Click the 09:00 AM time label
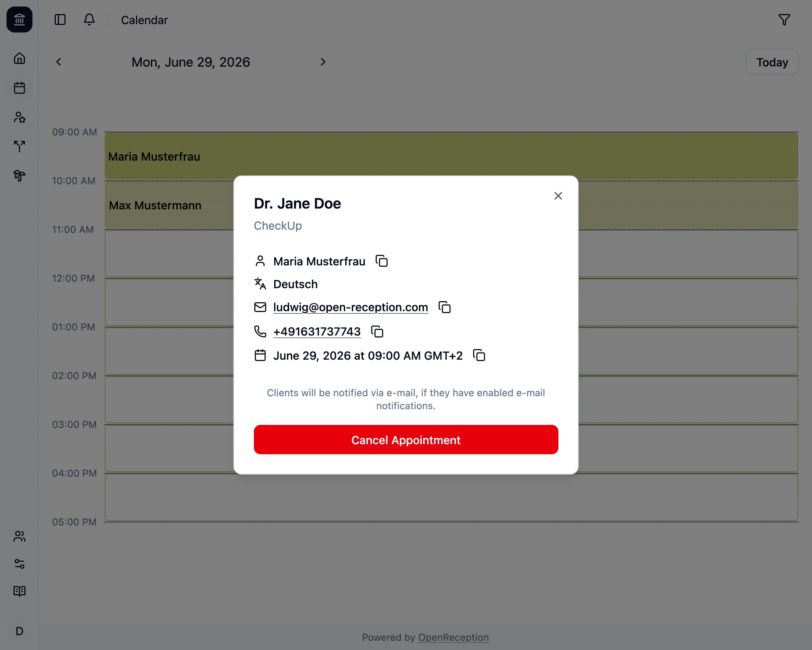 point(75,132)
